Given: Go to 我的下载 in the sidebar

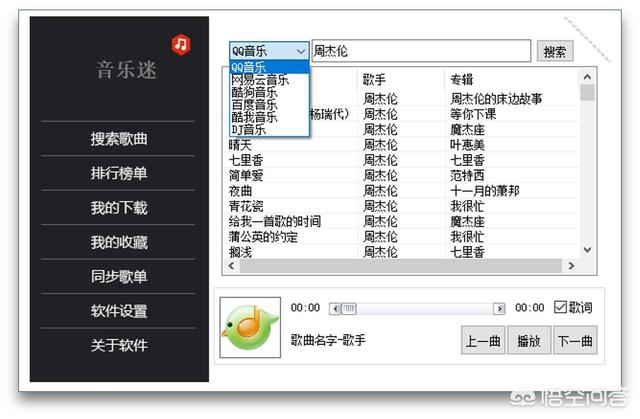Looking at the screenshot, I should click(x=118, y=208).
